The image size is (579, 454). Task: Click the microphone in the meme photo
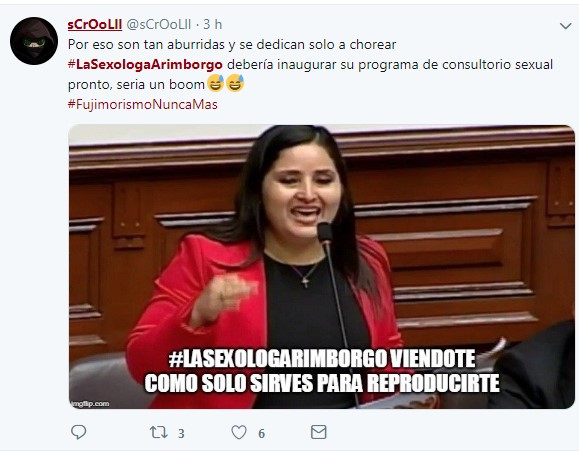(x=325, y=233)
